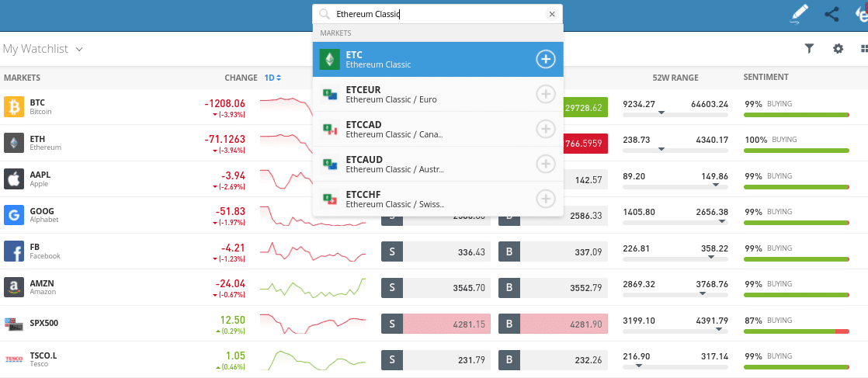The height and width of the screenshot is (378, 868).
Task: Buy Amazon at 3552.79
Action: tap(553, 287)
